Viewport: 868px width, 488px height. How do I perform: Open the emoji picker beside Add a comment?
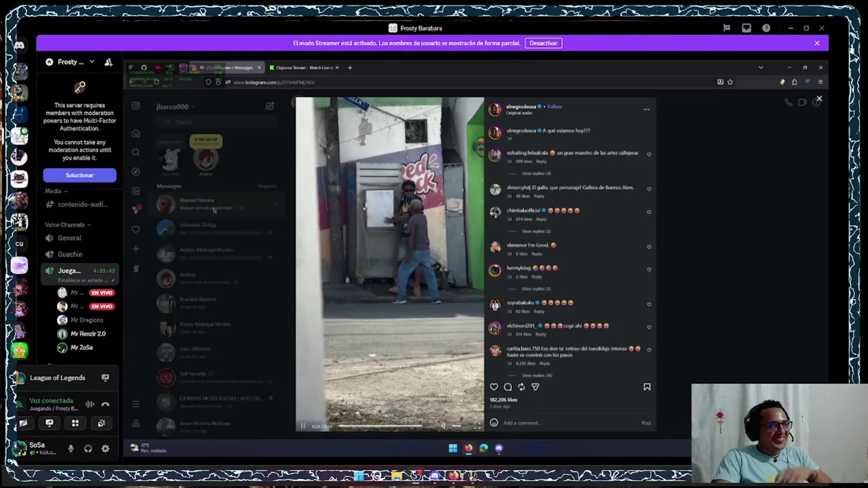tap(494, 423)
